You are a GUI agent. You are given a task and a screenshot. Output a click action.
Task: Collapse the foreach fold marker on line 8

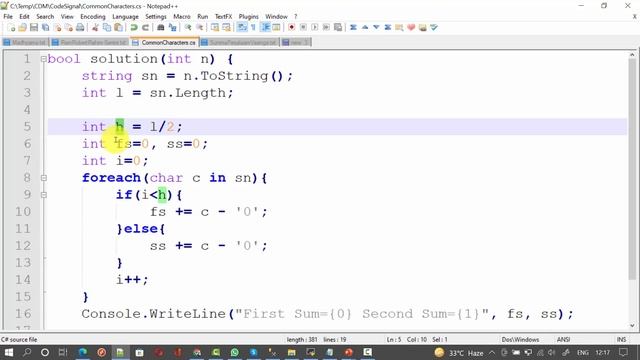pyautogui.click(x=44, y=178)
